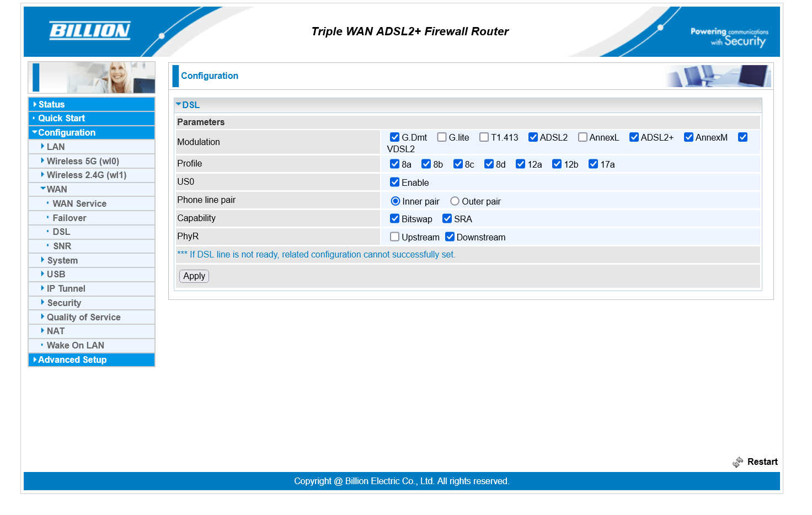
Task: Click the Billion logo in header
Action: tap(90, 31)
